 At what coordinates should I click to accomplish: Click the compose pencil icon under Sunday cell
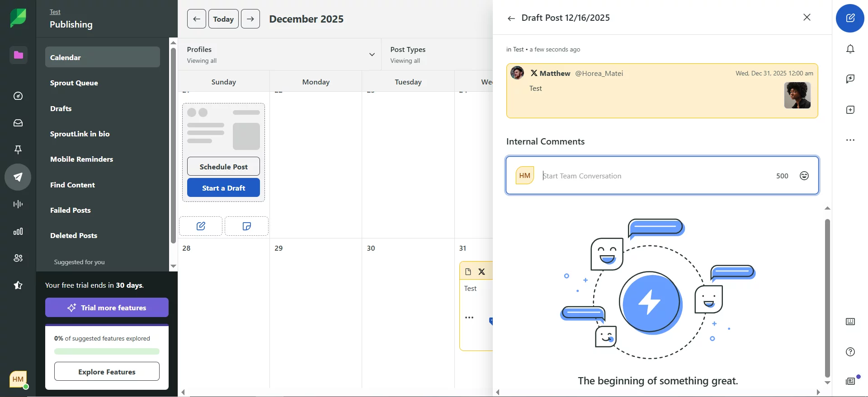(x=201, y=226)
